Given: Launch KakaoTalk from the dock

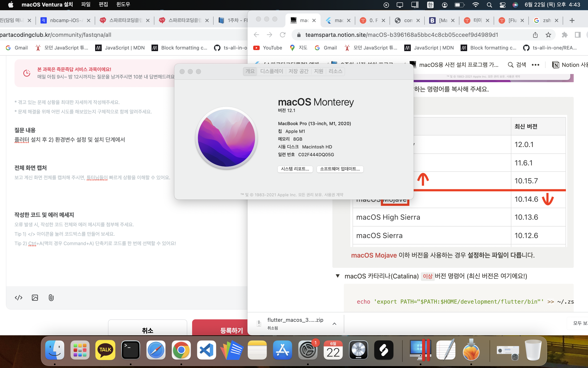Looking at the screenshot, I should (105, 350).
